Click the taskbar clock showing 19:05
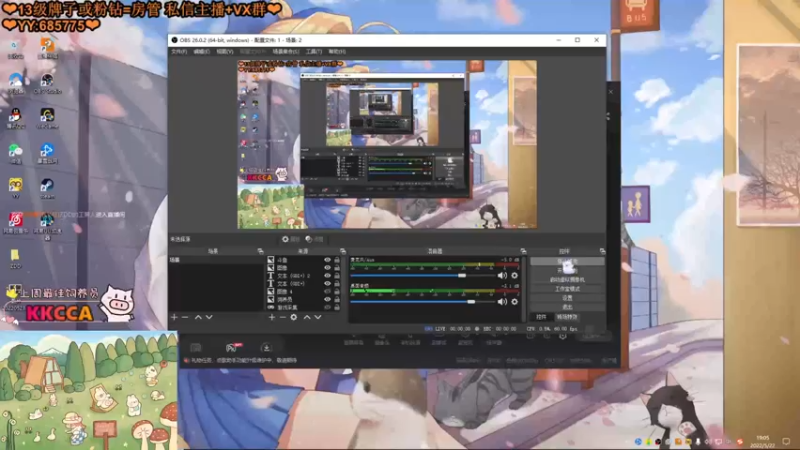The image size is (800, 450). (x=762, y=441)
